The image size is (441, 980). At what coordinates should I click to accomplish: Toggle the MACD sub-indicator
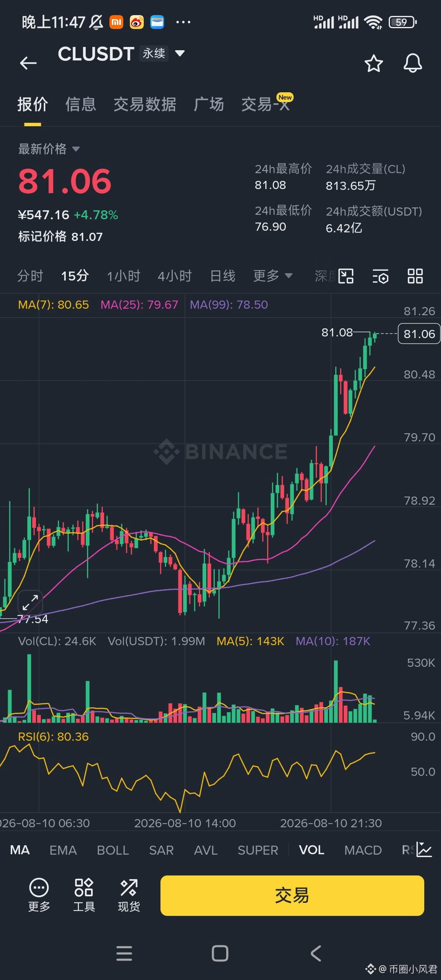(363, 850)
